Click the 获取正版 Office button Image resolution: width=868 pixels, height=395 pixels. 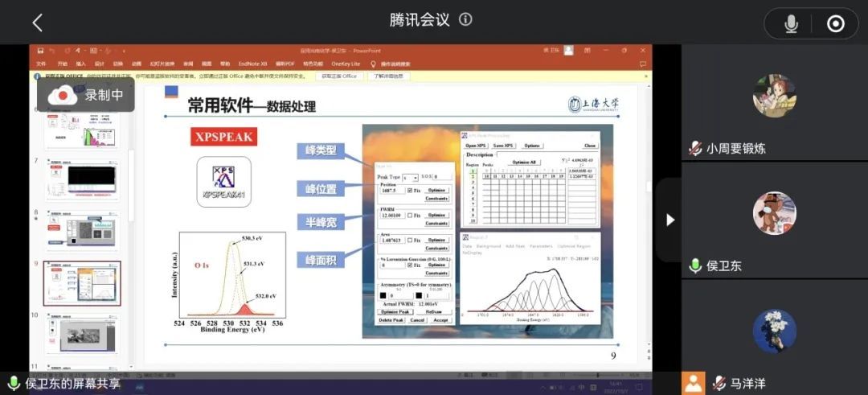click(x=339, y=76)
